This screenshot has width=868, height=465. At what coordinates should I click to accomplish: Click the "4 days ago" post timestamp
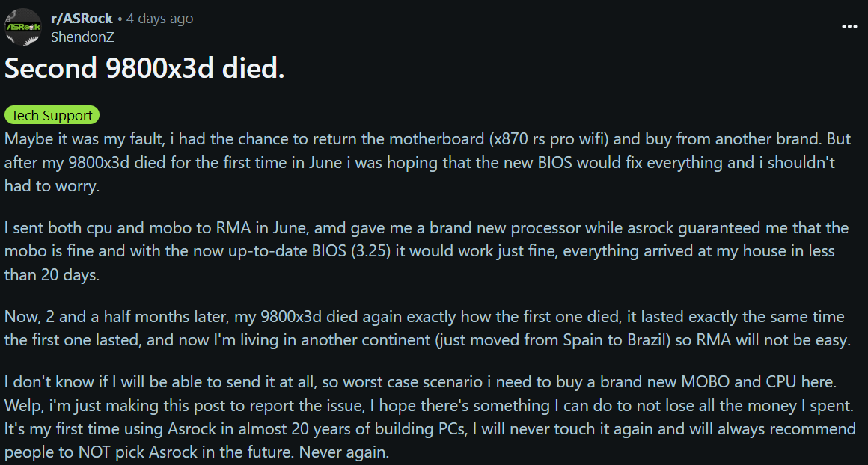[x=160, y=19]
